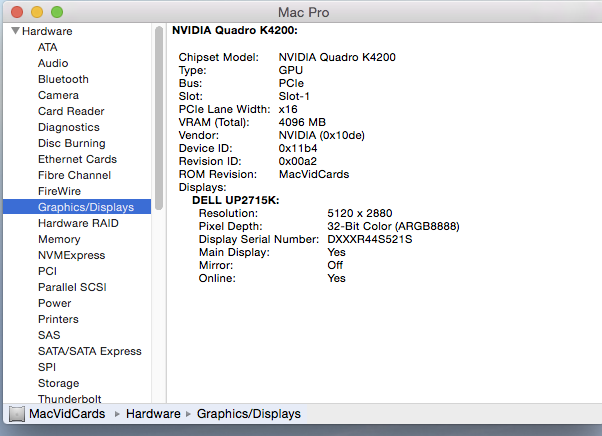Select the highlighted Graphics/Displays row
The image size is (602, 436).
[77, 207]
